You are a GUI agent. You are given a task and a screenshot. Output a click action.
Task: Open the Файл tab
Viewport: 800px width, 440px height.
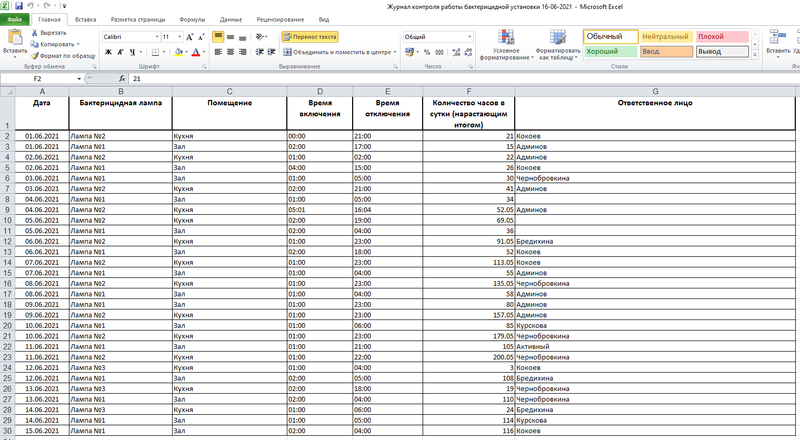pyautogui.click(x=15, y=19)
